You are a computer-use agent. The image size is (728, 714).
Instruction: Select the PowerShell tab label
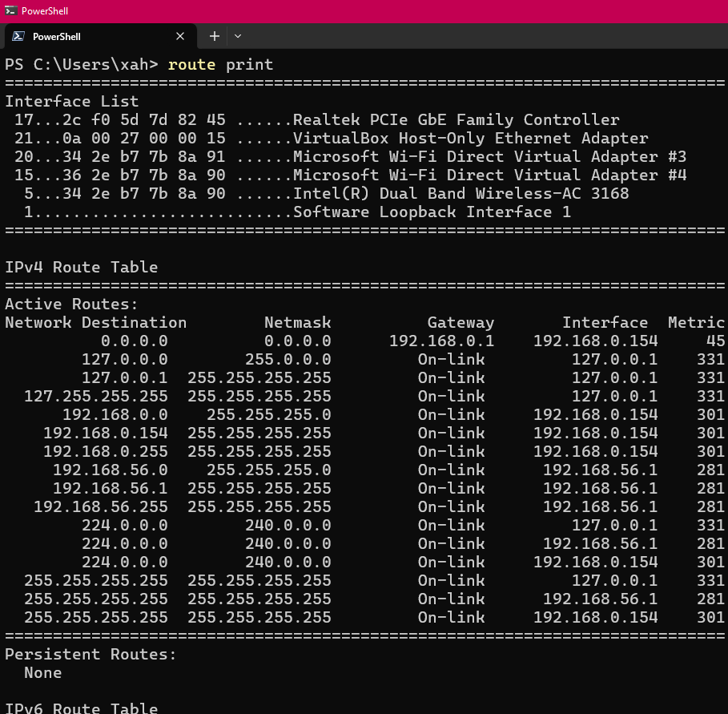(x=56, y=36)
